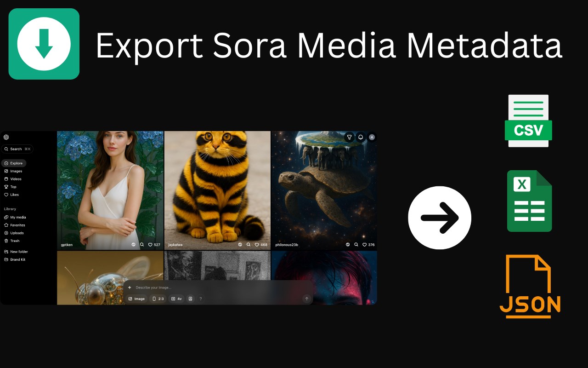
Task: Click the New folder button
Action: (16, 252)
